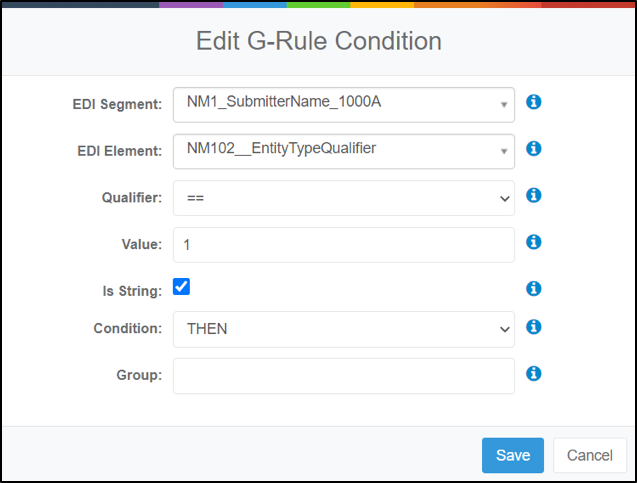The image size is (637, 483).
Task: Expand the Qualifier == dropdown
Action: pyautogui.click(x=344, y=198)
